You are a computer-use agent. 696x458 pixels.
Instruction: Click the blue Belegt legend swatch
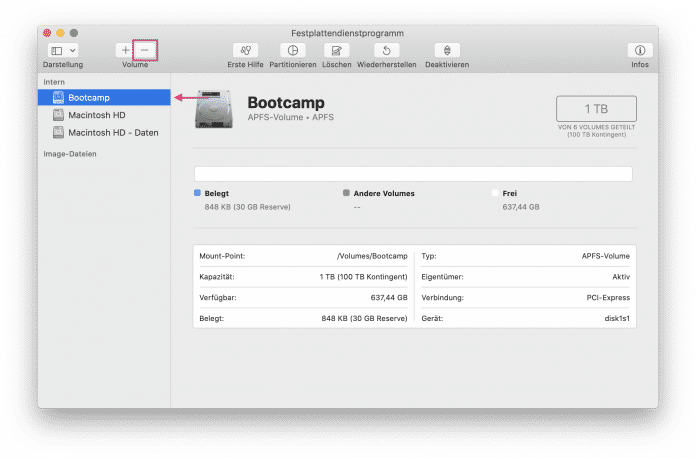198,193
